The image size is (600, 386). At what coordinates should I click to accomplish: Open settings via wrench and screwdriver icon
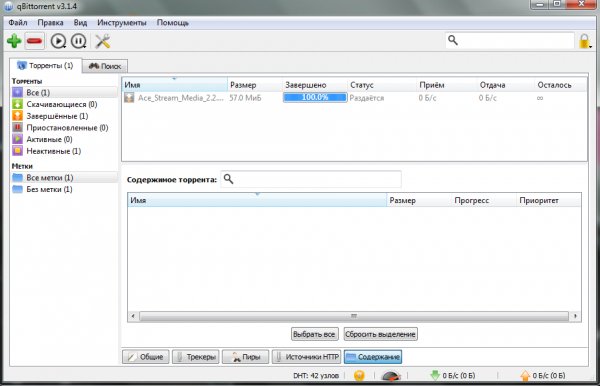click(103, 41)
